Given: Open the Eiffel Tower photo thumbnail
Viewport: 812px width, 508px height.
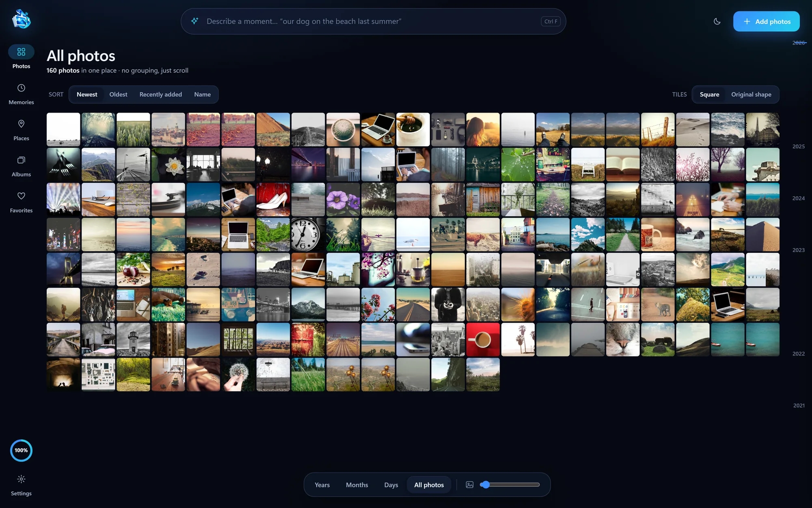Looking at the screenshot, I should click(x=762, y=130).
